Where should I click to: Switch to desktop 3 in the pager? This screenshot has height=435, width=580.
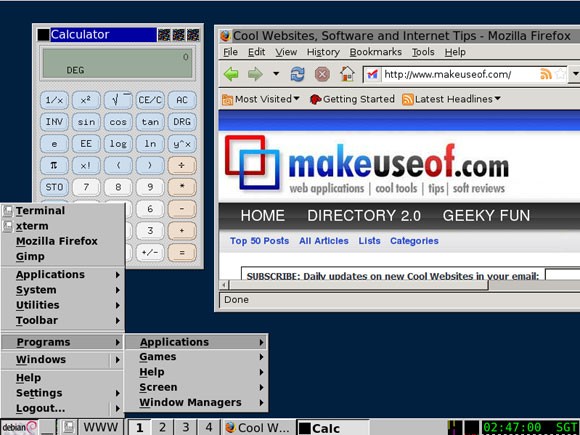coord(186,428)
